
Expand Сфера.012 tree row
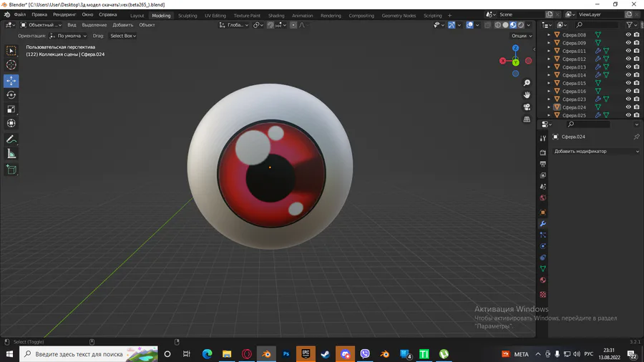(549, 59)
